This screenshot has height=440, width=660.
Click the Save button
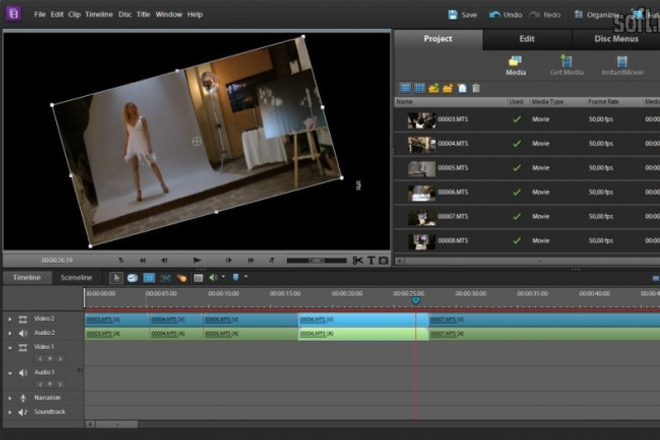tap(463, 15)
